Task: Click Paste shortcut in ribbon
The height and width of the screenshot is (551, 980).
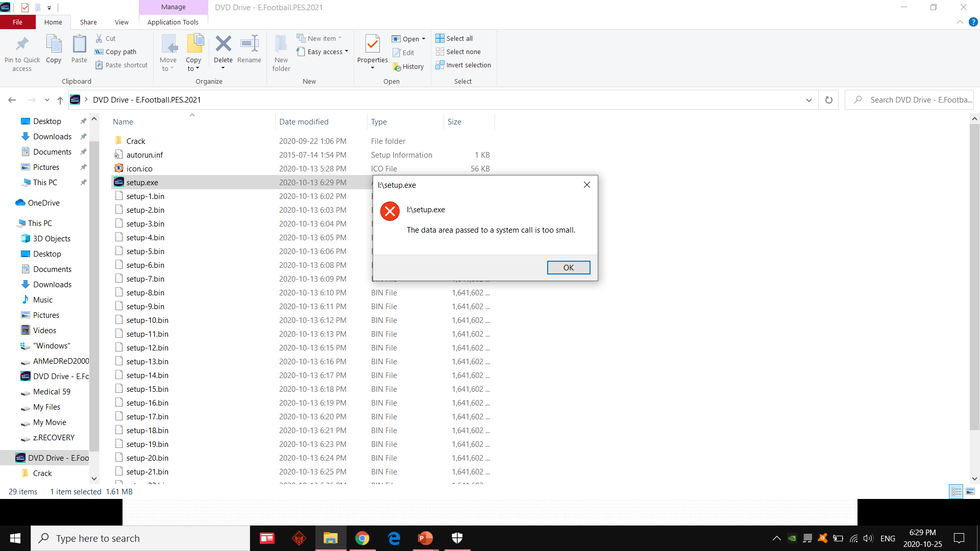Action: [121, 65]
